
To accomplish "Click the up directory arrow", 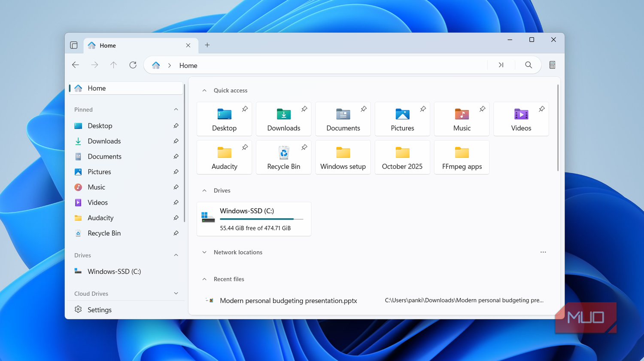I will (113, 65).
